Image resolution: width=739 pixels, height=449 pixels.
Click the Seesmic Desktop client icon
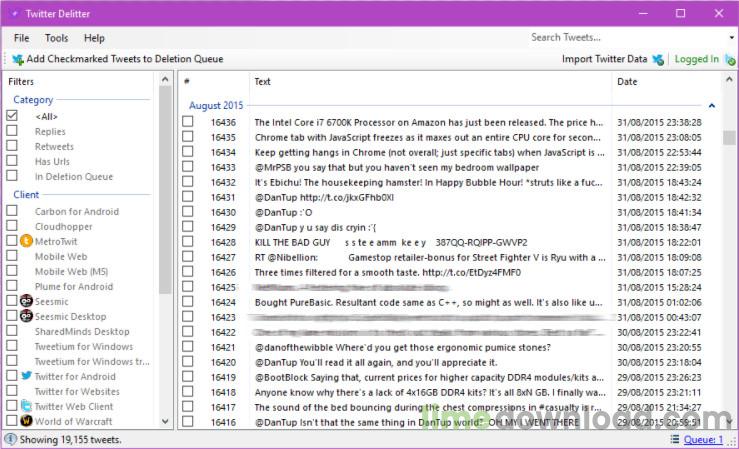(x=27, y=316)
